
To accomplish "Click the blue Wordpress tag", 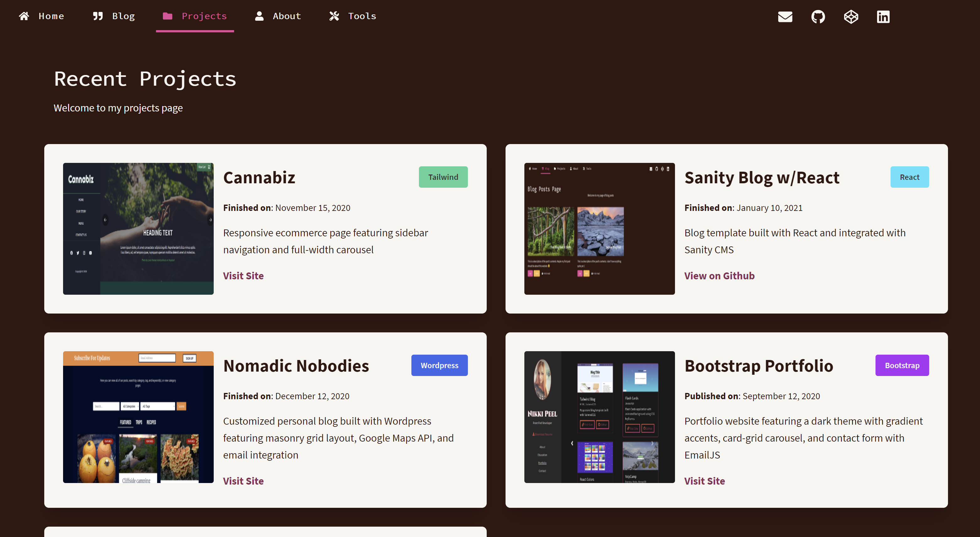I will (x=439, y=365).
